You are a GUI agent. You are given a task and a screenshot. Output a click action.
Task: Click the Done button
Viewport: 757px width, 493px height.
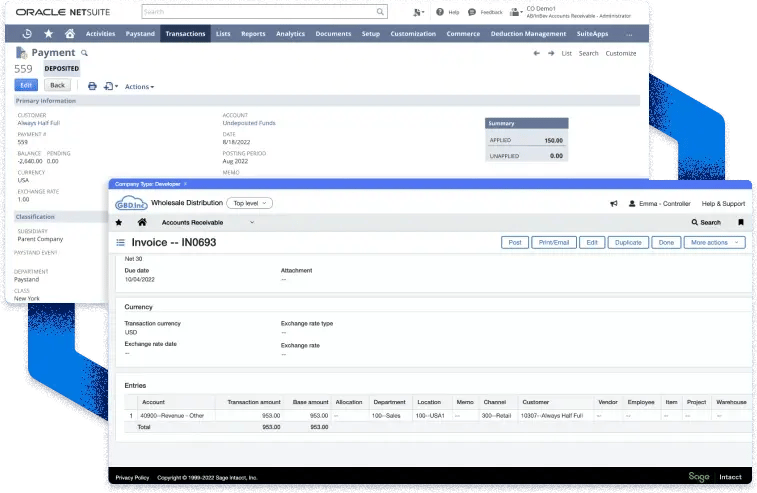pos(666,242)
